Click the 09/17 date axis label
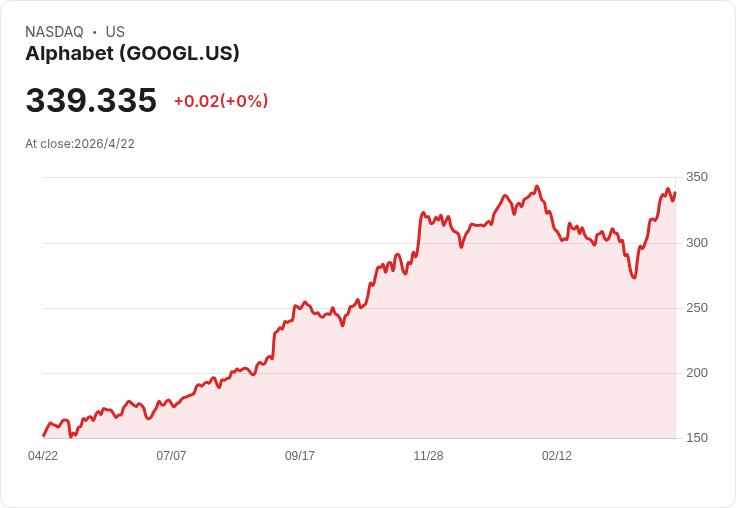The image size is (736, 508). [x=300, y=455]
